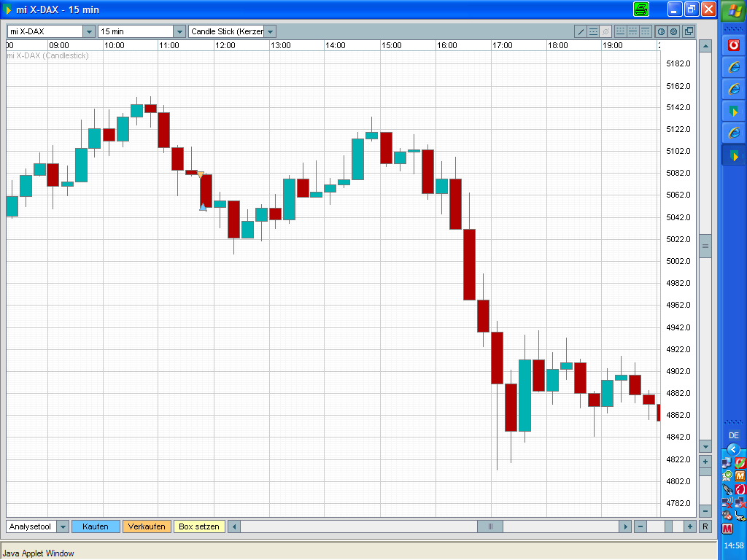Choose the solid-dotted-dotted line style icon

pos(645,32)
